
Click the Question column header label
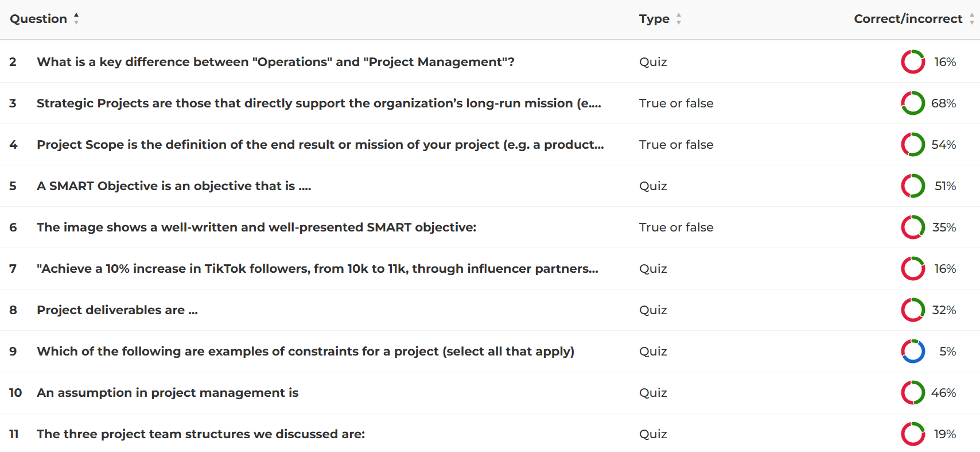click(38, 19)
